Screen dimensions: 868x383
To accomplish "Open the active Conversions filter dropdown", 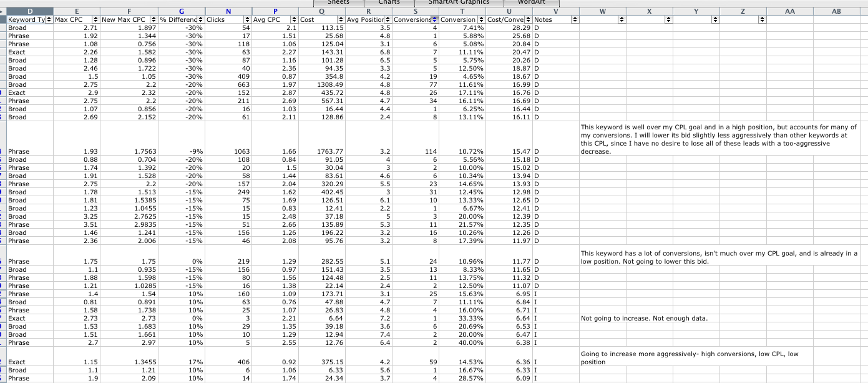I will pyautogui.click(x=435, y=20).
